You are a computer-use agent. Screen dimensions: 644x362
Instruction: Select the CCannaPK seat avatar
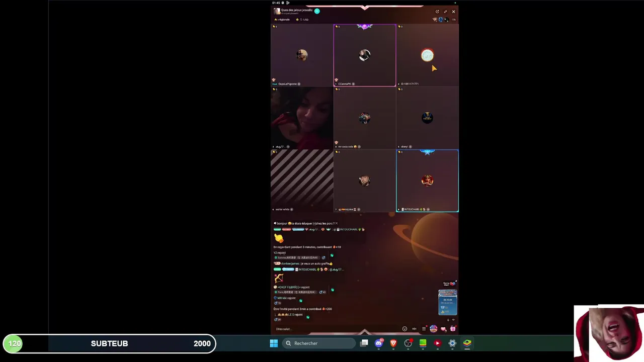click(x=365, y=55)
